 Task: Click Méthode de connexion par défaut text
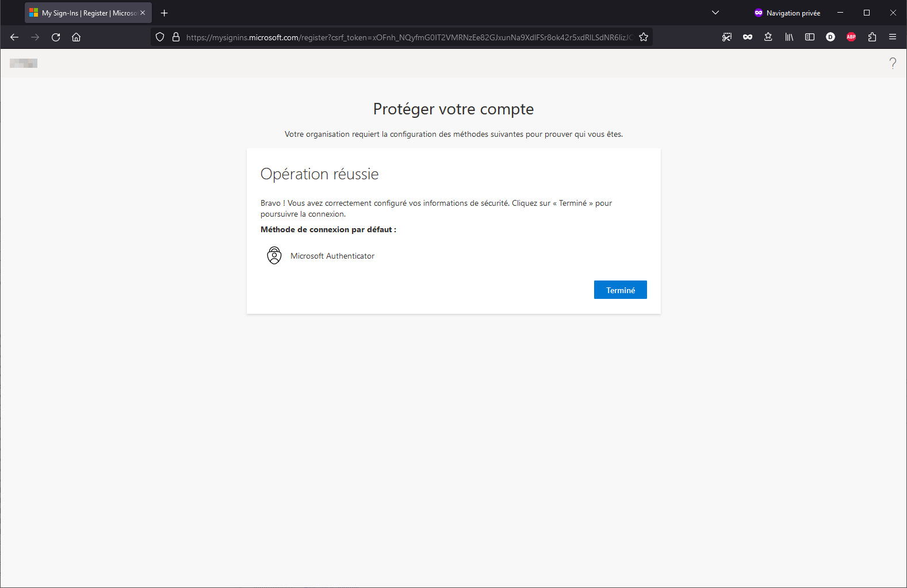click(328, 229)
